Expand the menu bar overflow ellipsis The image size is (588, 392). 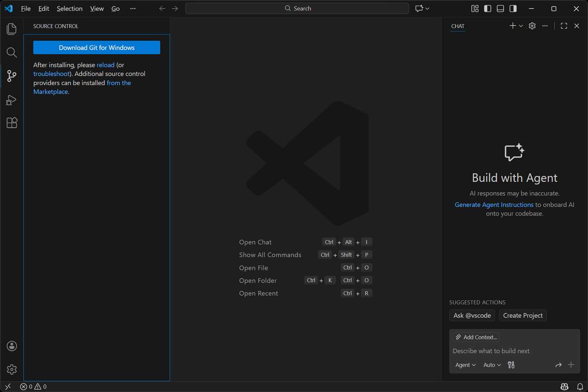click(133, 8)
